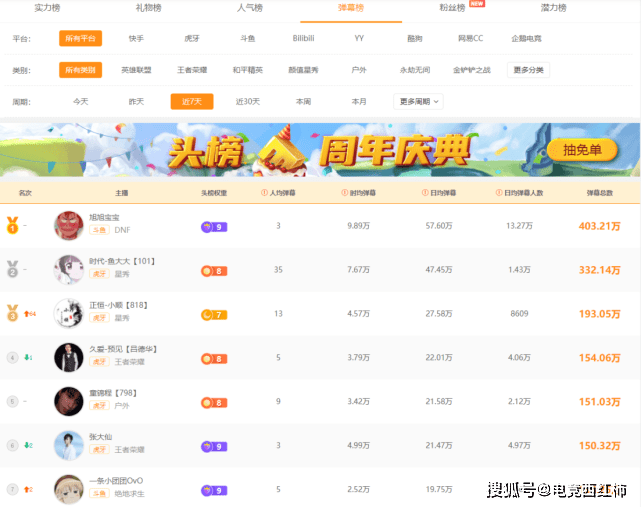Click the info icon beside 时均弹幕
641x507 pixels.
(345, 193)
